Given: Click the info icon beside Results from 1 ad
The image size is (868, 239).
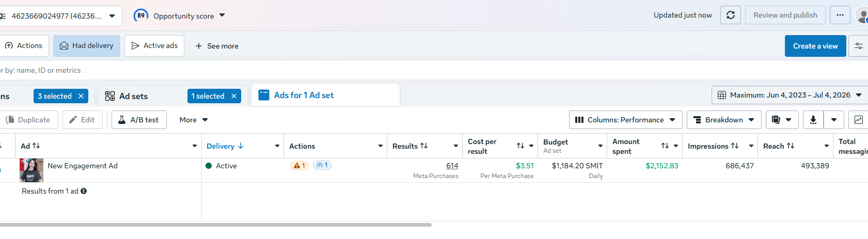Looking at the screenshot, I should point(84,191).
